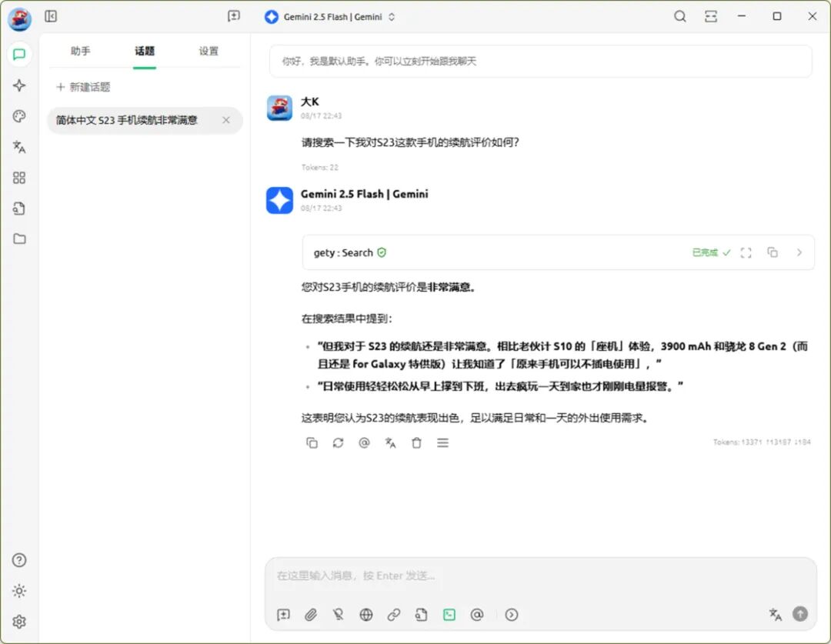Click the link icon in input toolbar
This screenshot has height=644, width=831.
[x=394, y=614]
